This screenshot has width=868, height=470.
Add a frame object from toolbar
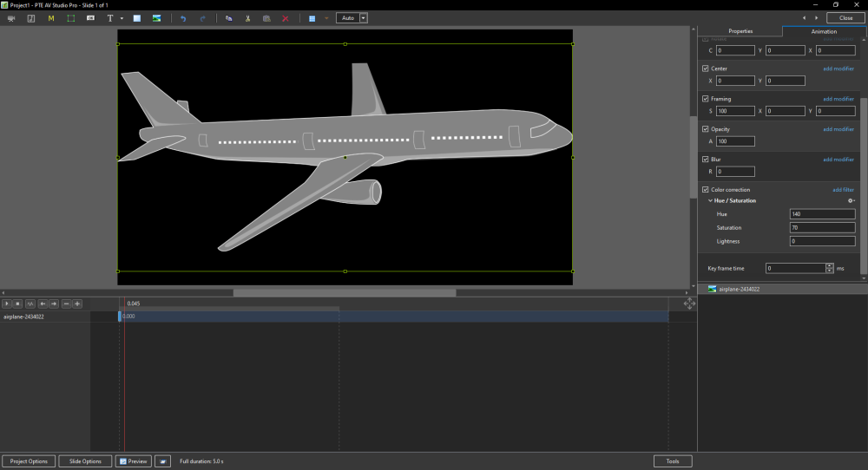71,18
